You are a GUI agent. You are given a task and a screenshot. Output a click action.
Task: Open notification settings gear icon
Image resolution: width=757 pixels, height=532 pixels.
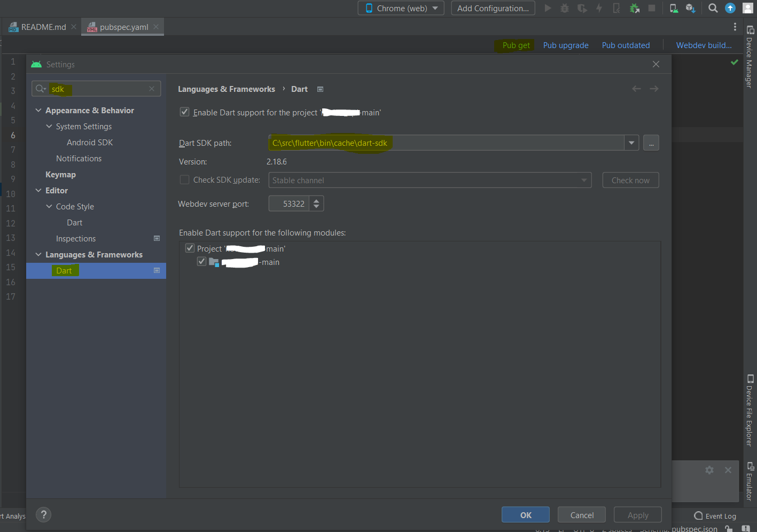point(709,470)
